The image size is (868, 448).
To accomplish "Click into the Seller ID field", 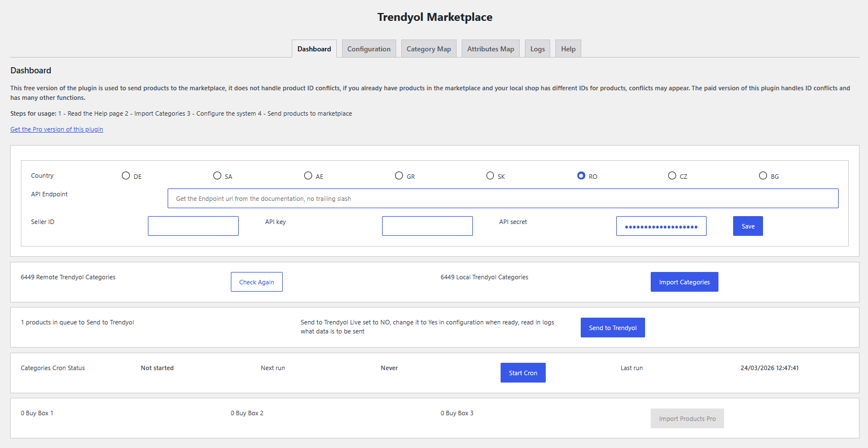I will (x=193, y=226).
